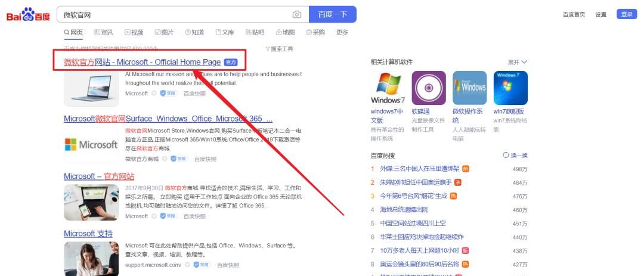Switch to the 文库 tab
Screen dimensions: 644x276
coord(225,32)
